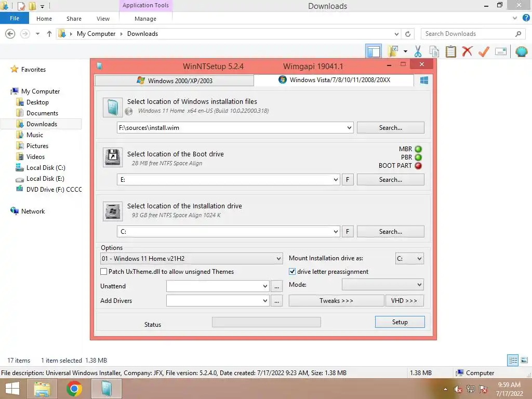Click the BOOT PART red status light

[418, 166]
